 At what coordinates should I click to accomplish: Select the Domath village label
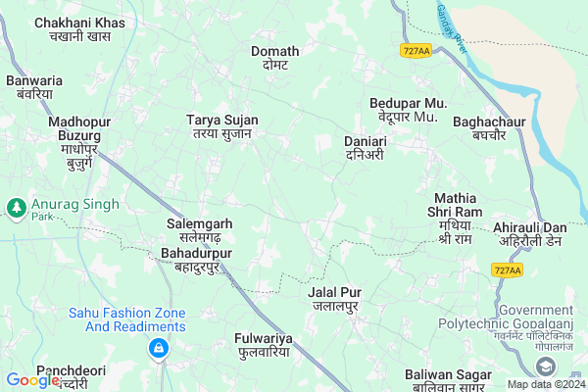[x=274, y=58]
